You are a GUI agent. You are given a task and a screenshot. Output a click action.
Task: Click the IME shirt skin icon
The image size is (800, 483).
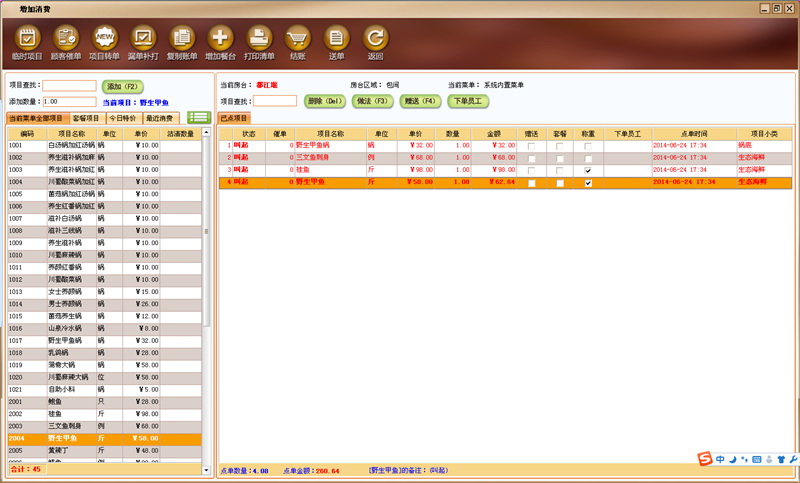pos(781,459)
